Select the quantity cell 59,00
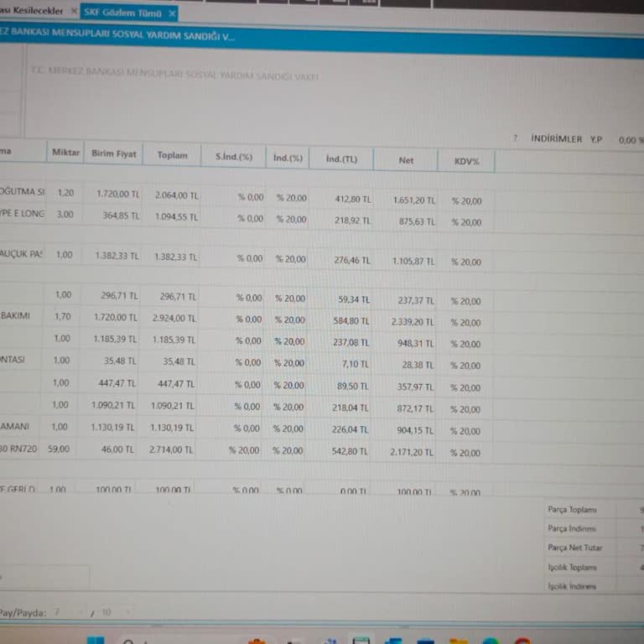Image resolution: width=644 pixels, height=644 pixels. 59,449
